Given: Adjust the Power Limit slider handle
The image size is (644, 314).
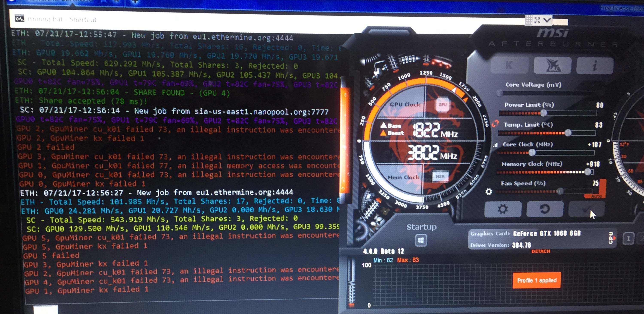Looking at the screenshot, I should click(543, 113).
